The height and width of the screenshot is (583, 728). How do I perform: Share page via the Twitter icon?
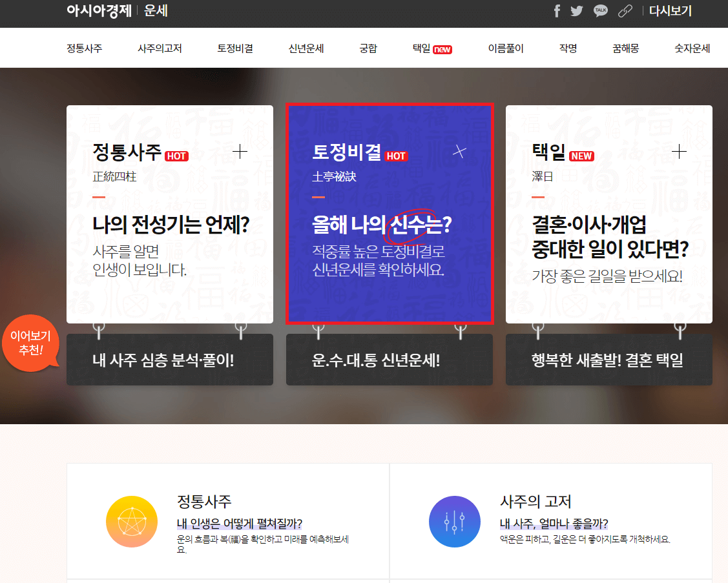(576, 11)
